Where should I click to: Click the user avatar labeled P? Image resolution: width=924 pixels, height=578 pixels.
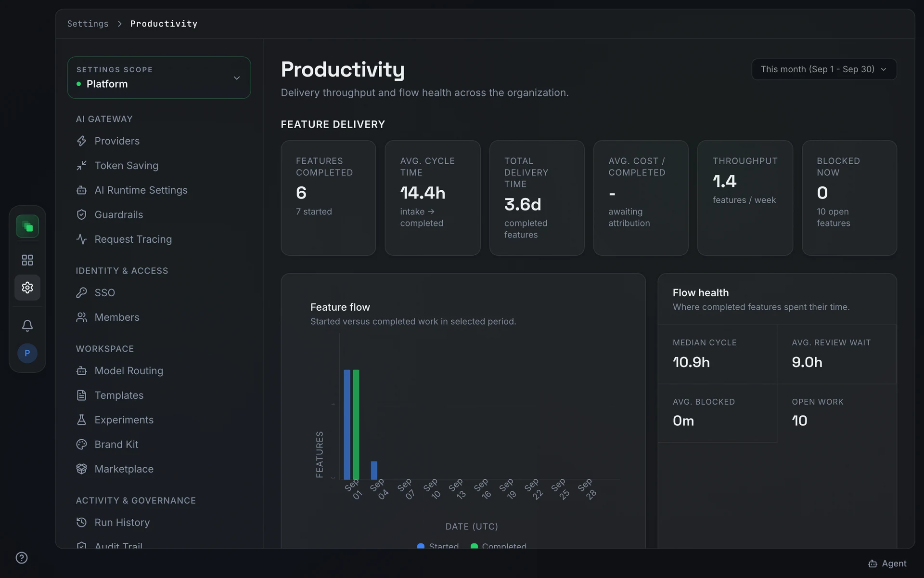(x=27, y=353)
